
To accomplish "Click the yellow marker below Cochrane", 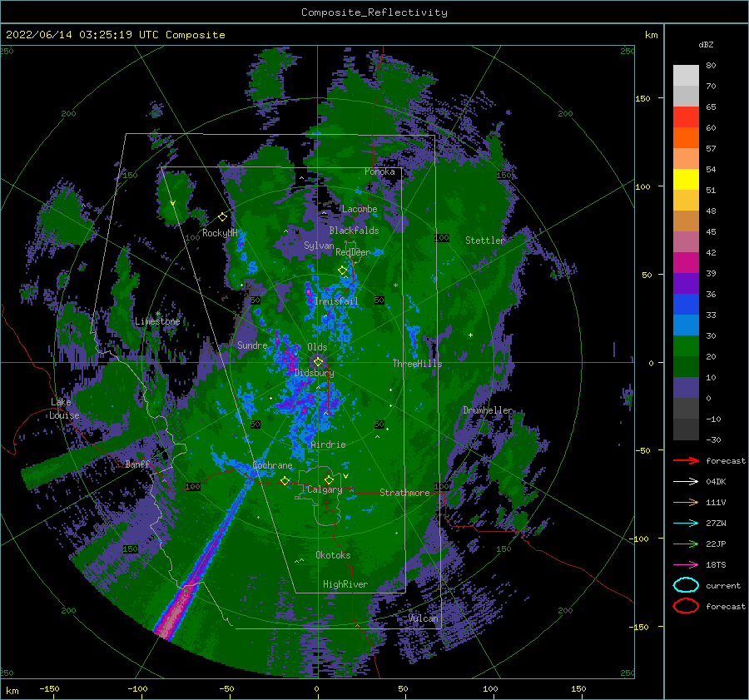I will [x=285, y=480].
